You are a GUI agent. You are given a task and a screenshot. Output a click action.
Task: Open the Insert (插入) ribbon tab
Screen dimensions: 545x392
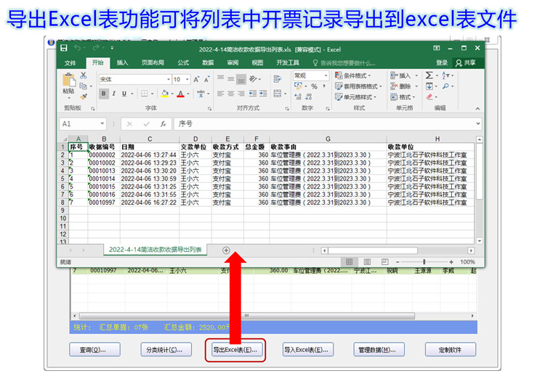click(x=122, y=63)
